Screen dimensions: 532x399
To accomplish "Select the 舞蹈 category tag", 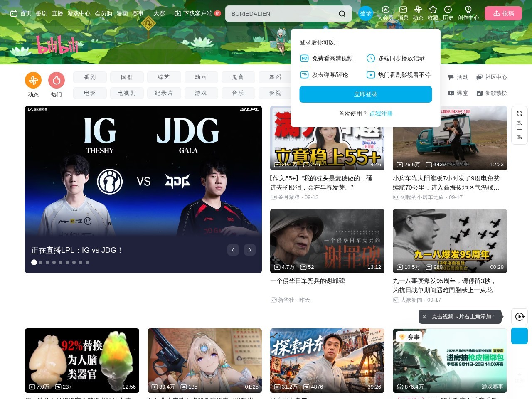I will (x=275, y=77).
